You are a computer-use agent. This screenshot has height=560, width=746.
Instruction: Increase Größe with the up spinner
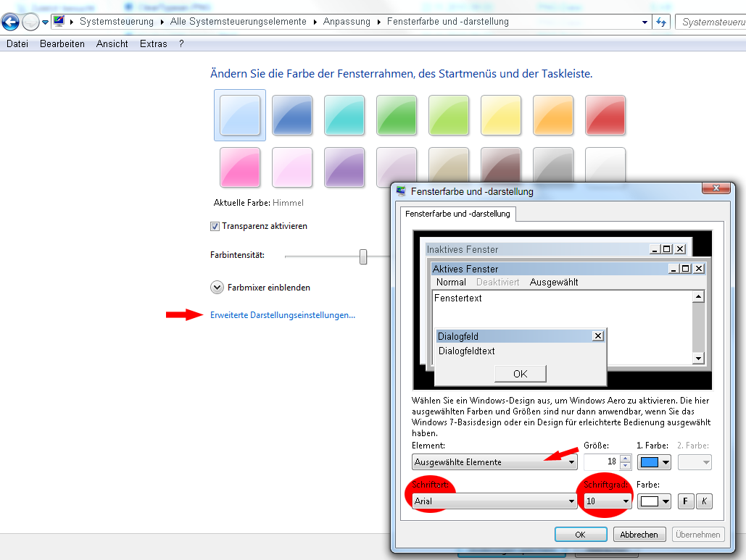tap(626, 459)
